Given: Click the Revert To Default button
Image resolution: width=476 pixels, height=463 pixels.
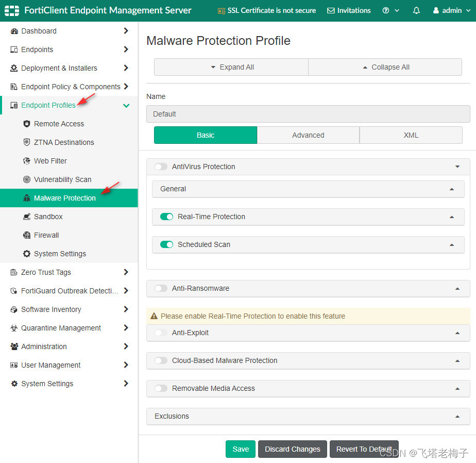Looking at the screenshot, I should [364, 449].
